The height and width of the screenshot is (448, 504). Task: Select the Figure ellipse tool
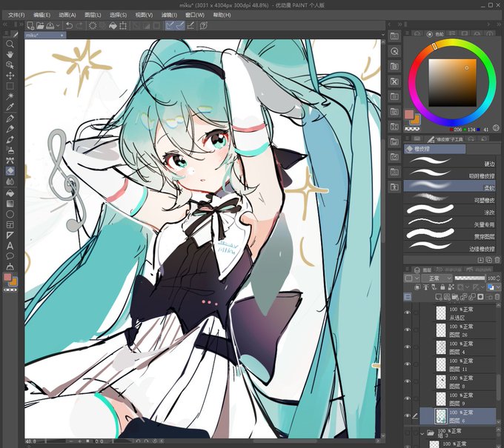pyautogui.click(x=10, y=214)
